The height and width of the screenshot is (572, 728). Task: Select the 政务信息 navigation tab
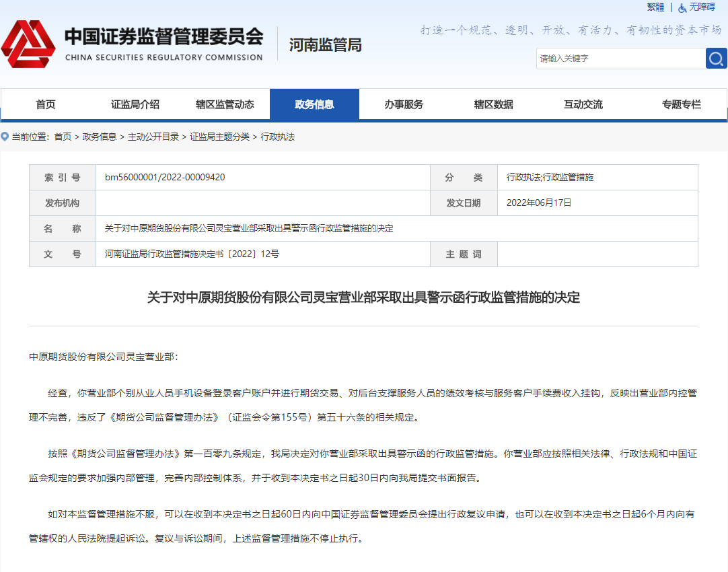point(314,104)
